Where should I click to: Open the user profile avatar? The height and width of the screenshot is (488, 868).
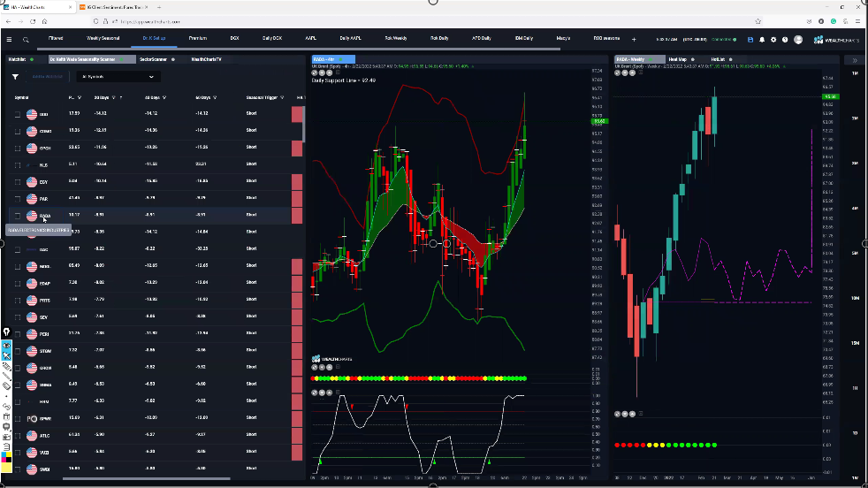pyautogui.click(x=798, y=40)
